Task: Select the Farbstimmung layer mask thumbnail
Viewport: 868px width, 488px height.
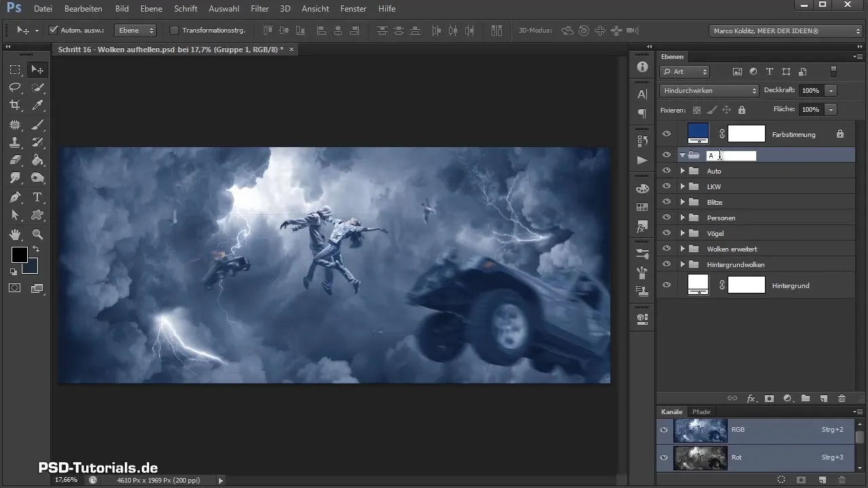Action: (747, 134)
